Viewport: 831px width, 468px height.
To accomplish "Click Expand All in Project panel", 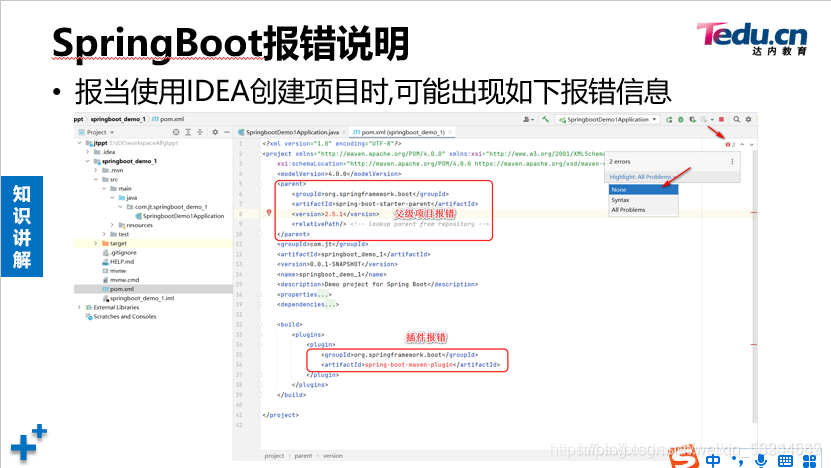I will point(188,132).
